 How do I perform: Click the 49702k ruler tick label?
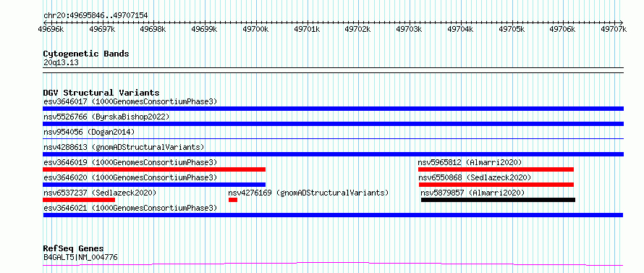[357, 29]
